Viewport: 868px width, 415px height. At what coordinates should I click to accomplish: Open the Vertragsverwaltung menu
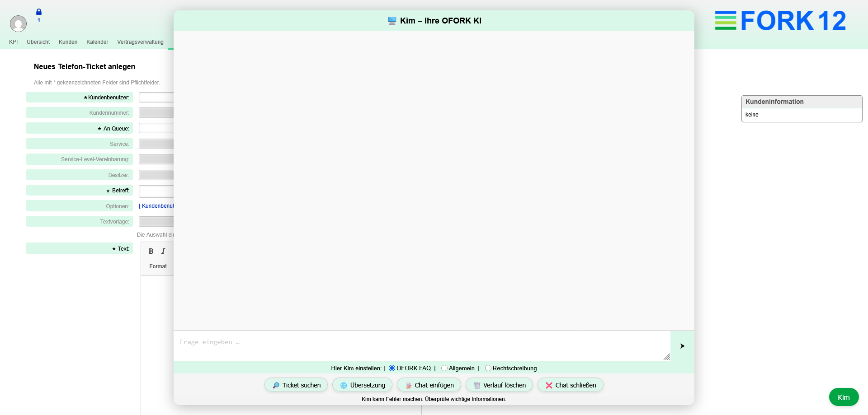pyautogui.click(x=140, y=42)
